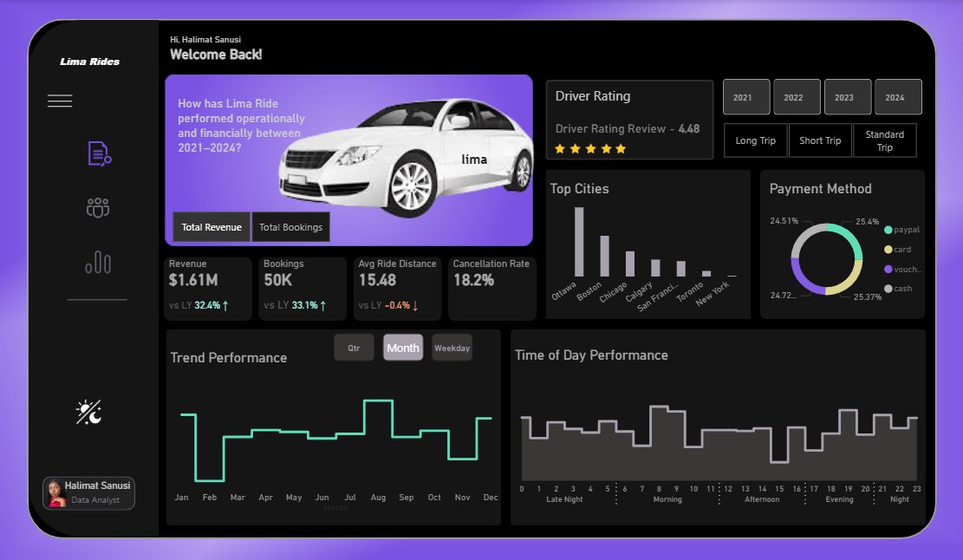Viewport: 963px width, 560px height.
Task: Open the bar chart page icon
Action: coord(98,262)
